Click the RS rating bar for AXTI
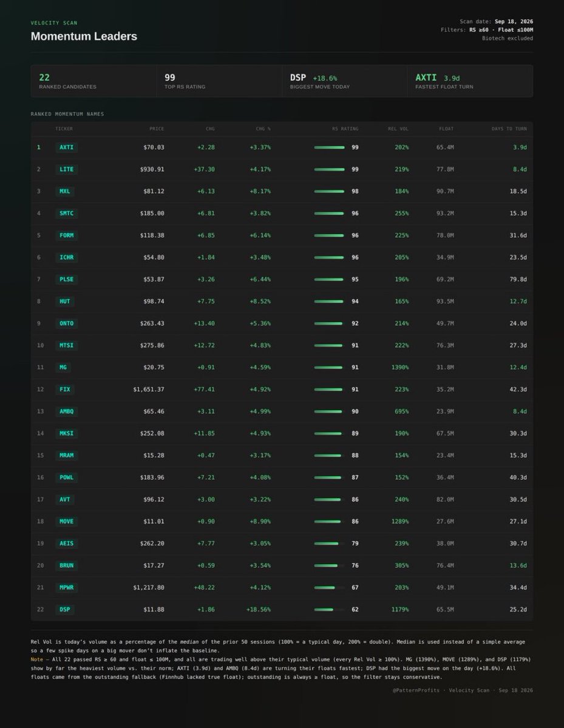This screenshot has height=728, width=564. 329,147
